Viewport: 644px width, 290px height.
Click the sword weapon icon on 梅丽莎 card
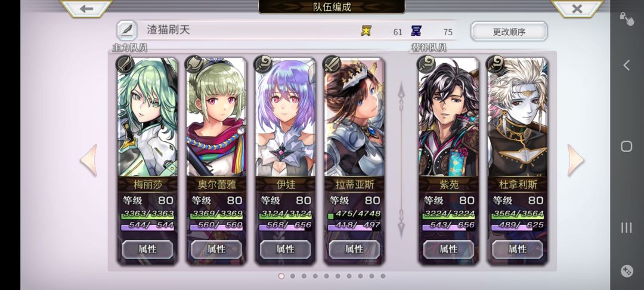coord(125,64)
